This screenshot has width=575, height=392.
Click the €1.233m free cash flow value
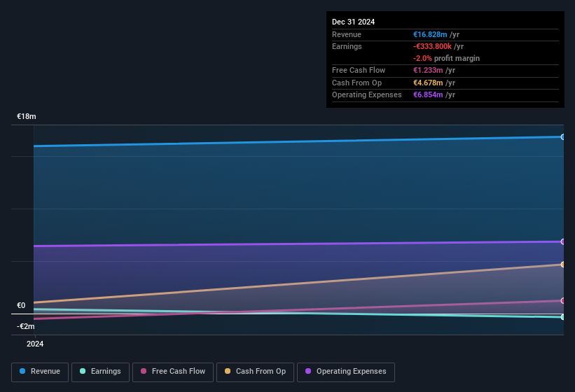point(428,70)
